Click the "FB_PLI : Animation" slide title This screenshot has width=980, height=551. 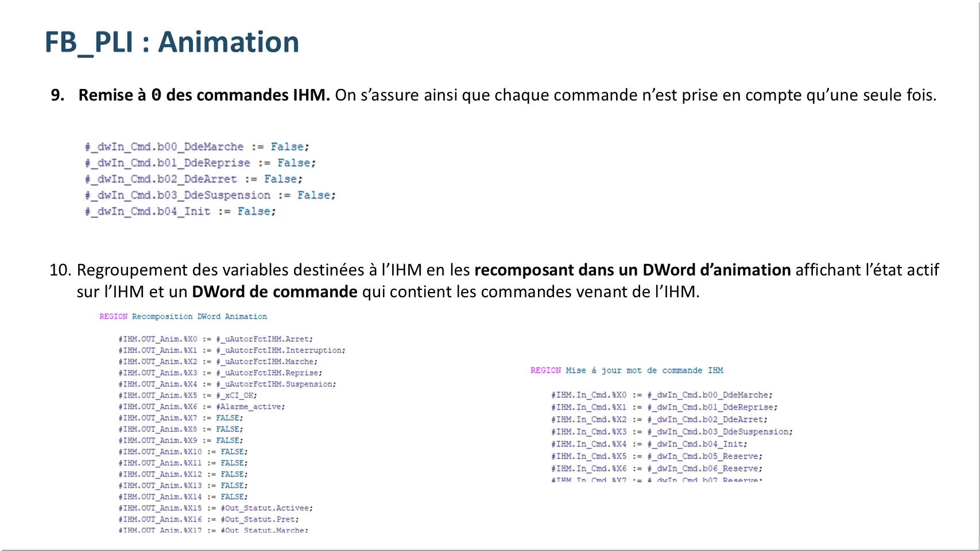pos(172,42)
